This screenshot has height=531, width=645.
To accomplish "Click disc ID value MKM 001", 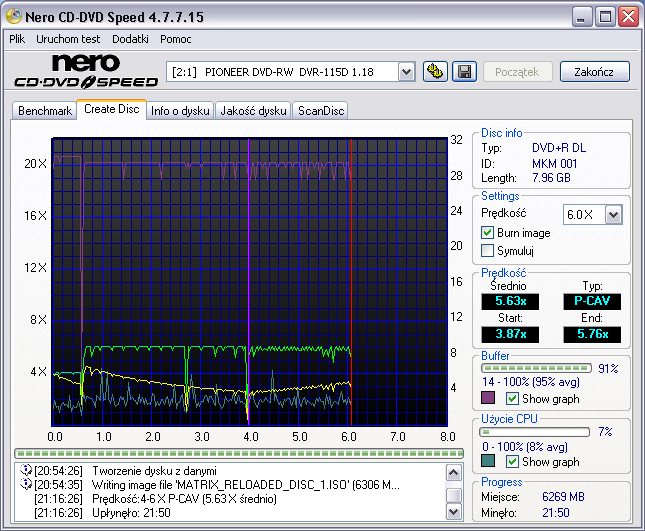I will point(555,164).
